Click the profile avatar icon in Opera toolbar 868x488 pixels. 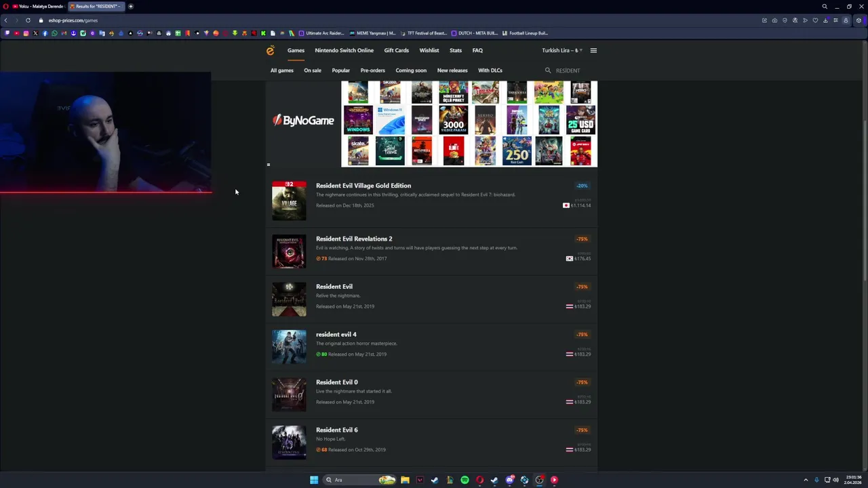click(846, 20)
